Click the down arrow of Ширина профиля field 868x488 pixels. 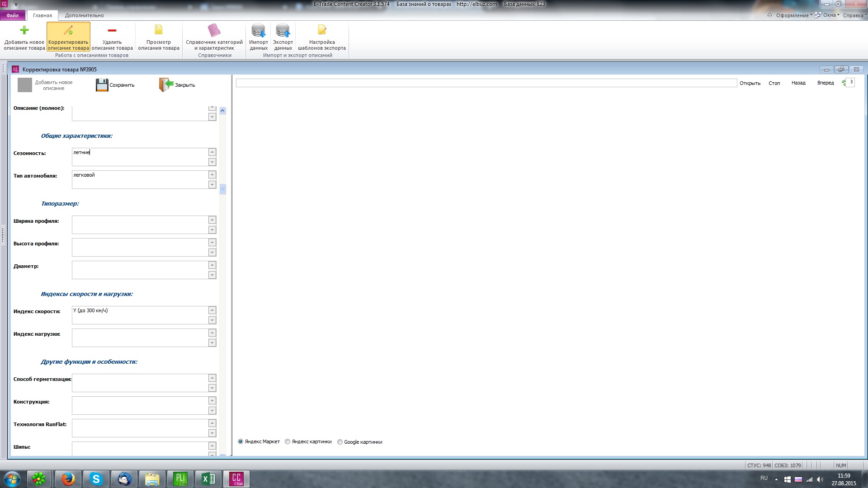(212, 230)
